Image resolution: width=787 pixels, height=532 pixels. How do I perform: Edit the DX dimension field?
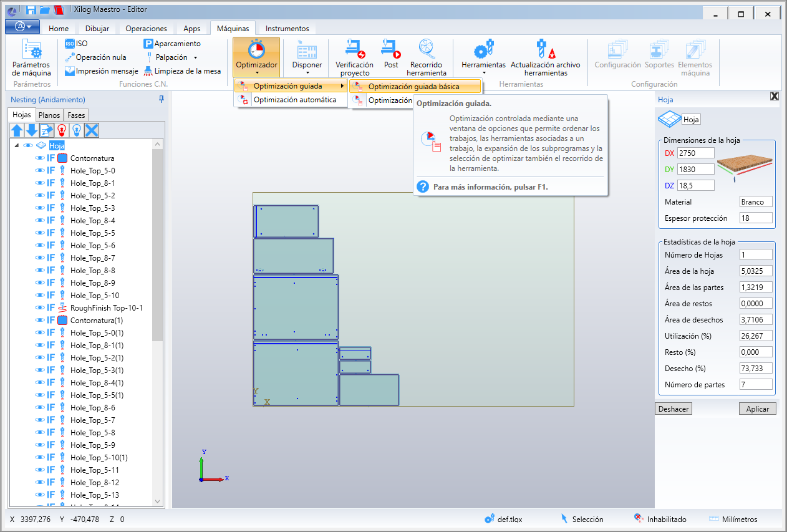coord(696,153)
